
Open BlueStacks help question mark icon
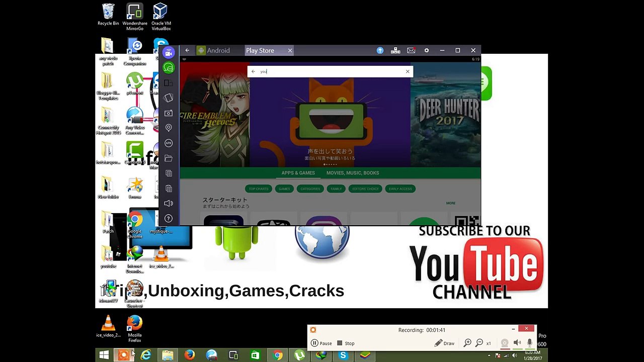click(169, 218)
